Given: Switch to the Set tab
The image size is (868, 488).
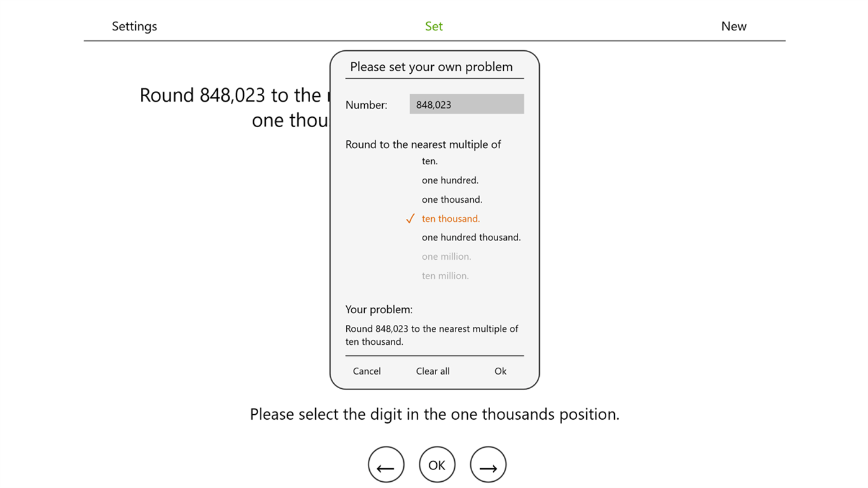Looking at the screenshot, I should (x=434, y=26).
